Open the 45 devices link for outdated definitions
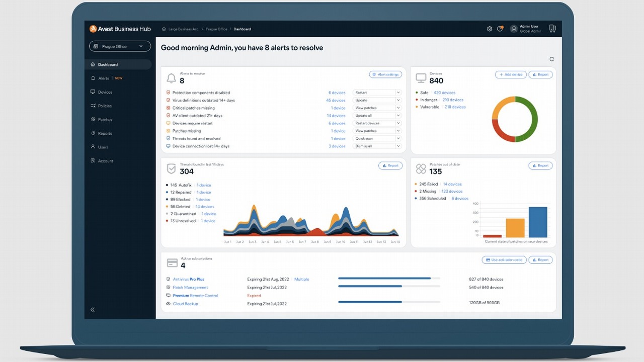The width and height of the screenshot is (644, 362). [336, 101]
